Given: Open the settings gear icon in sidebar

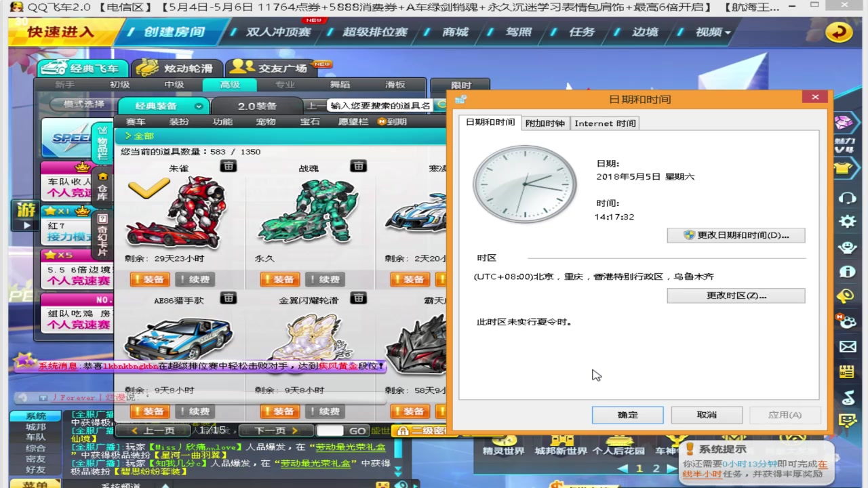Looking at the screenshot, I should click(x=847, y=222).
